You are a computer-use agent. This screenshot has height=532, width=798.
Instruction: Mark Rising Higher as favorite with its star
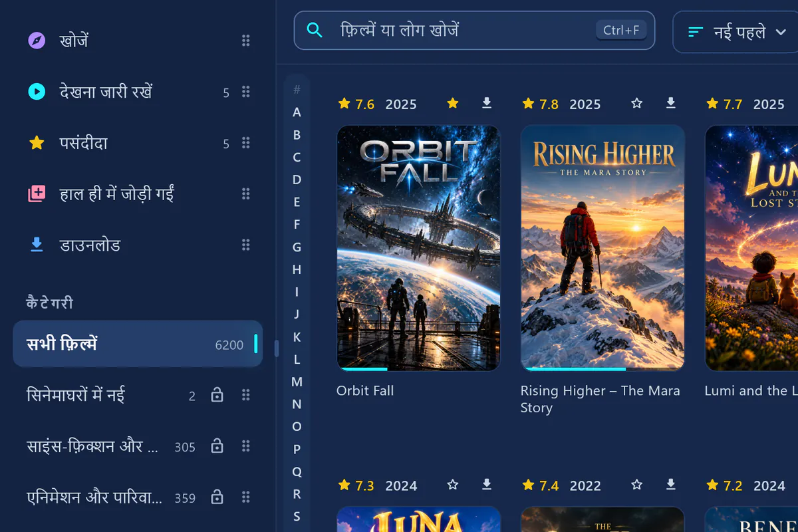coord(637,103)
